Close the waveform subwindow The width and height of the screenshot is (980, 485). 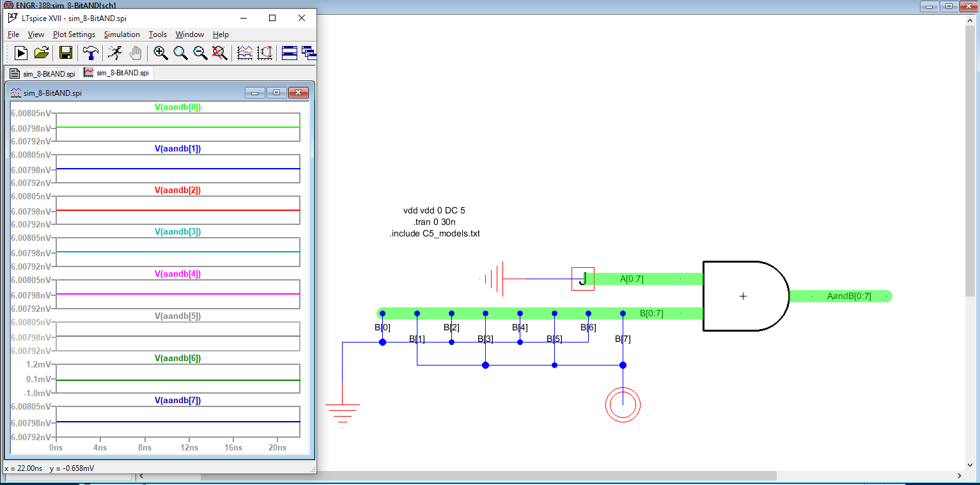point(298,93)
